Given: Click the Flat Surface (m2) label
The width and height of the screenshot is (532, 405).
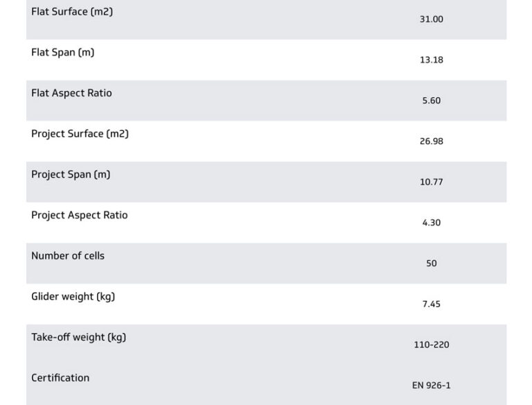Looking at the screenshot, I should tap(72, 12).
